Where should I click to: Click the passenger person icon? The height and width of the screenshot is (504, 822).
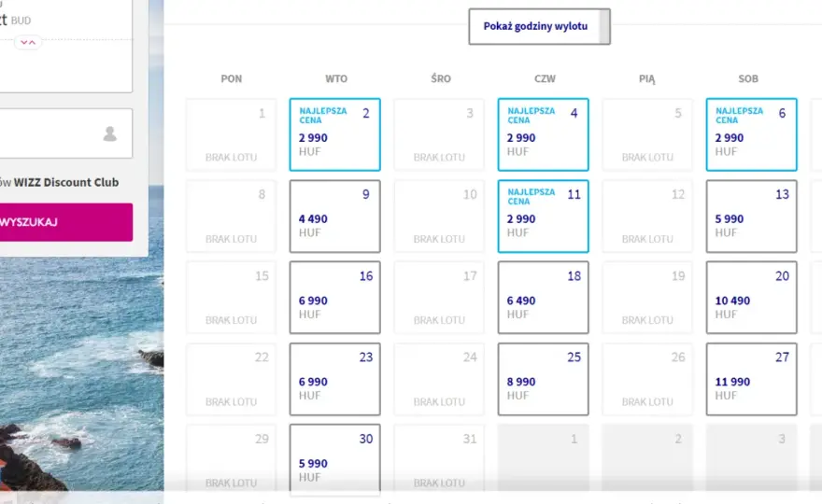pyautogui.click(x=109, y=133)
